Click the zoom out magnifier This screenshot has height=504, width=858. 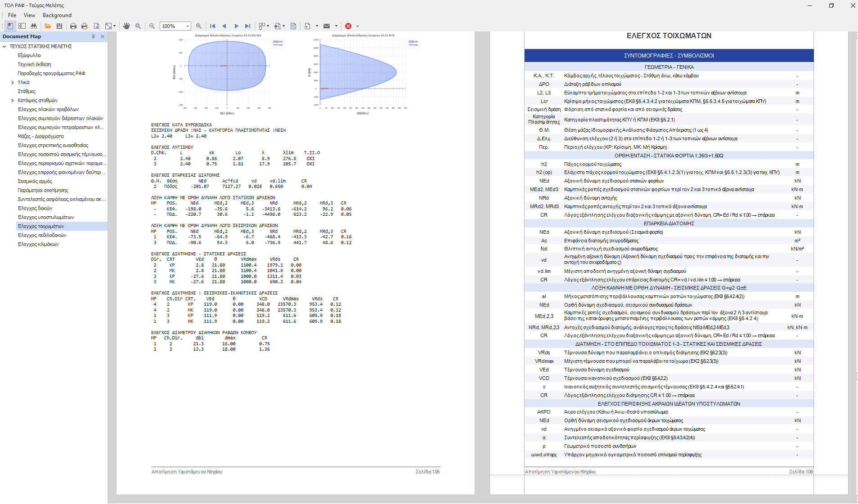point(152,26)
